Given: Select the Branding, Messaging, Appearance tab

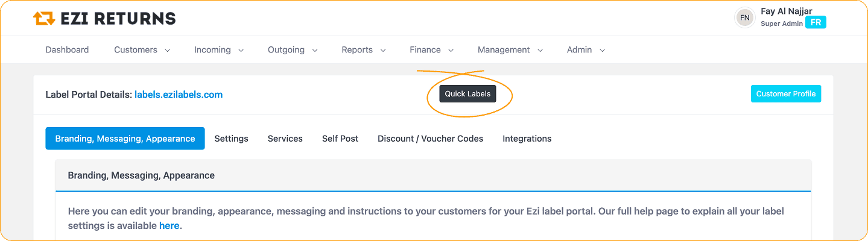Looking at the screenshot, I should coord(125,139).
